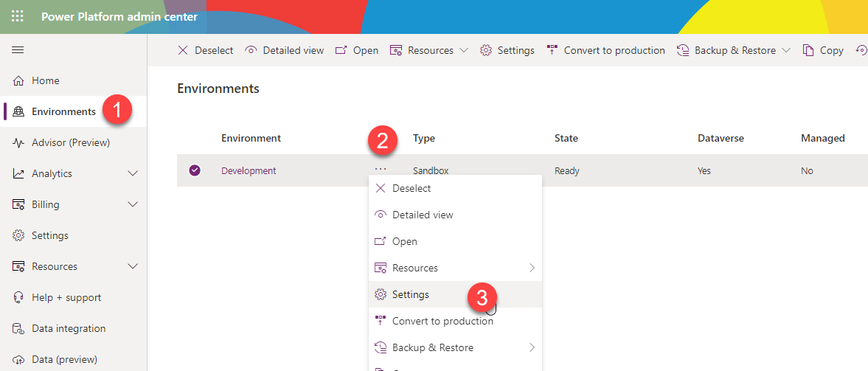Image resolution: width=868 pixels, height=371 pixels.
Task: Click the sidebar Settings gear icon
Action: [18, 236]
